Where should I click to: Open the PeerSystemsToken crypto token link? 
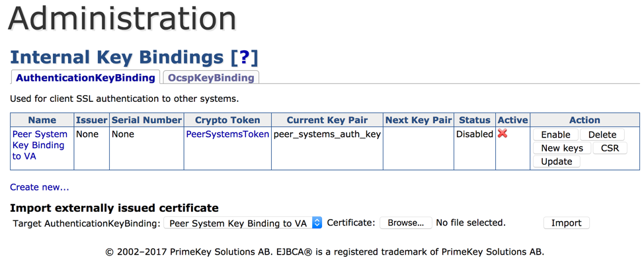click(227, 134)
